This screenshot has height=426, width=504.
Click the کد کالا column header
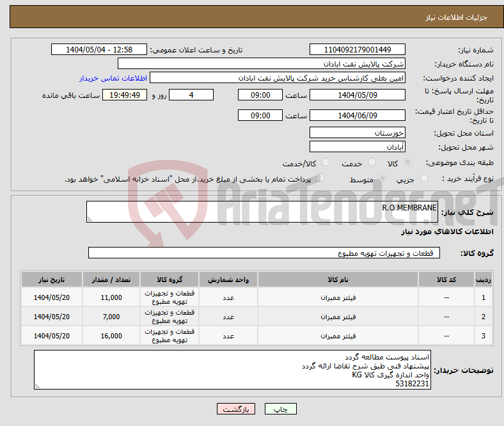pos(446,280)
